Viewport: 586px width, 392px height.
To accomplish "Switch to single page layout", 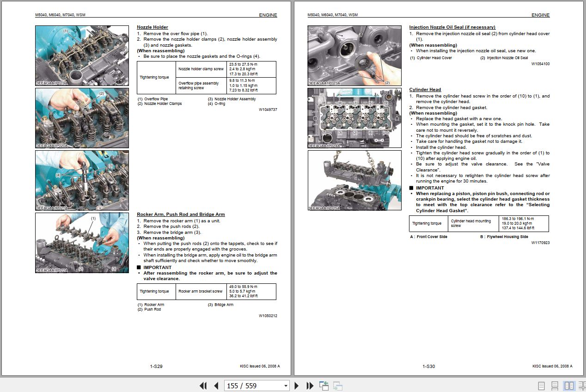I will (541, 386).
